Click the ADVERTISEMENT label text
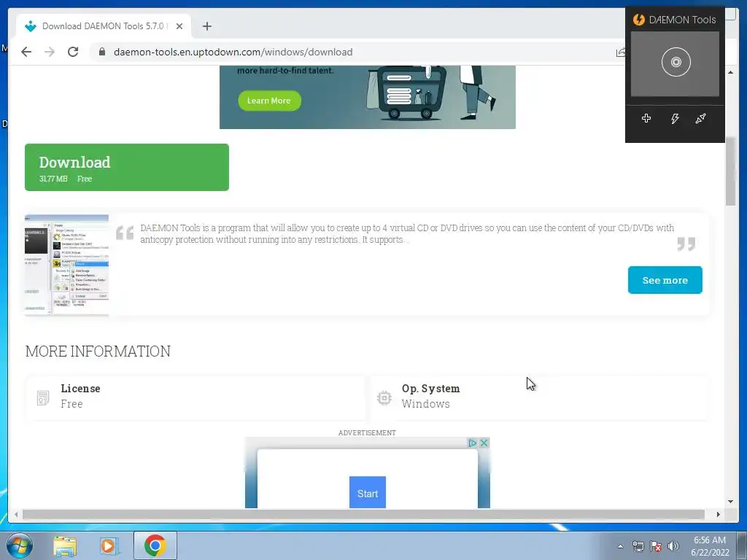Image resolution: width=747 pixels, height=560 pixels. pos(367,433)
